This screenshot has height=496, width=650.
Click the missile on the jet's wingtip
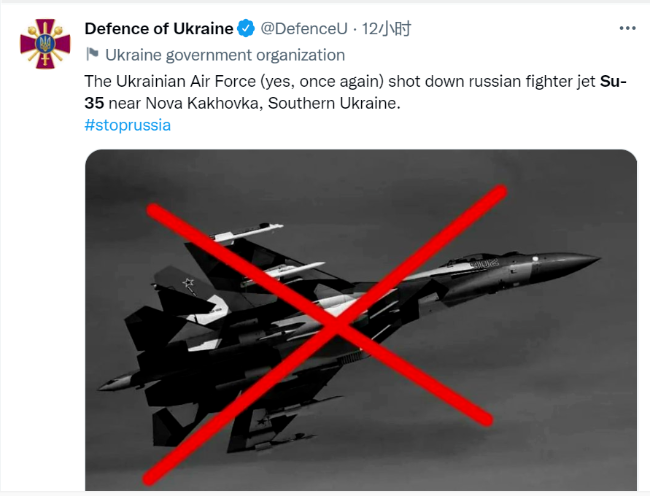pos(248,232)
